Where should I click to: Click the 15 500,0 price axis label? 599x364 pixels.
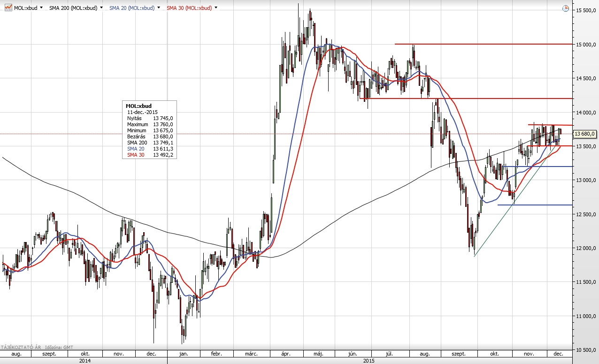[x=586, y=10]
